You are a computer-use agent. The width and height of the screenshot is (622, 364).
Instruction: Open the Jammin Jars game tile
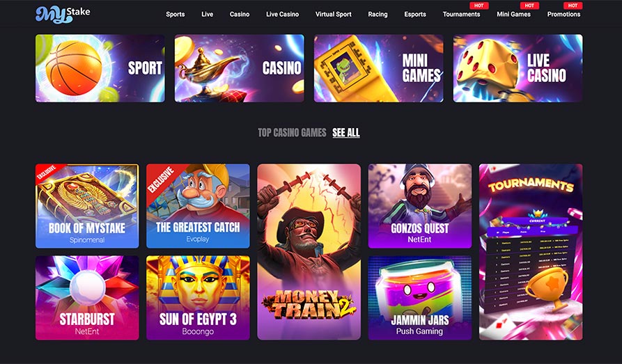click(x=420, y=298)
